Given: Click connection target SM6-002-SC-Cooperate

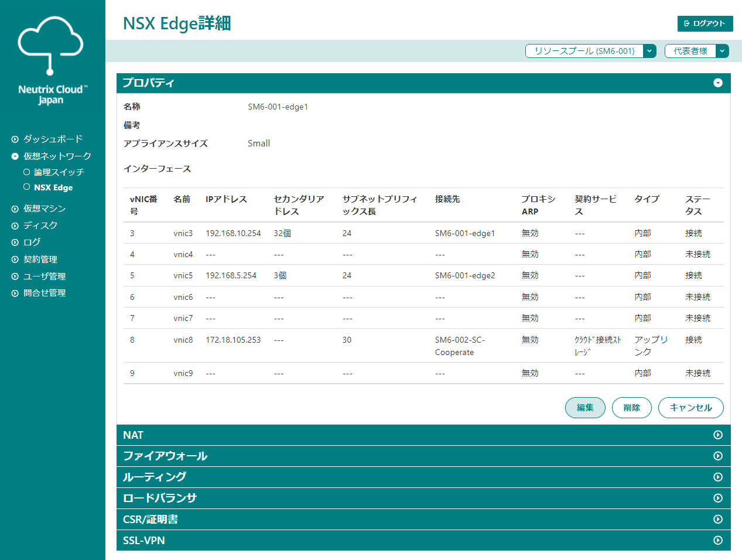Looking at the screenshot, I should 460,346.
